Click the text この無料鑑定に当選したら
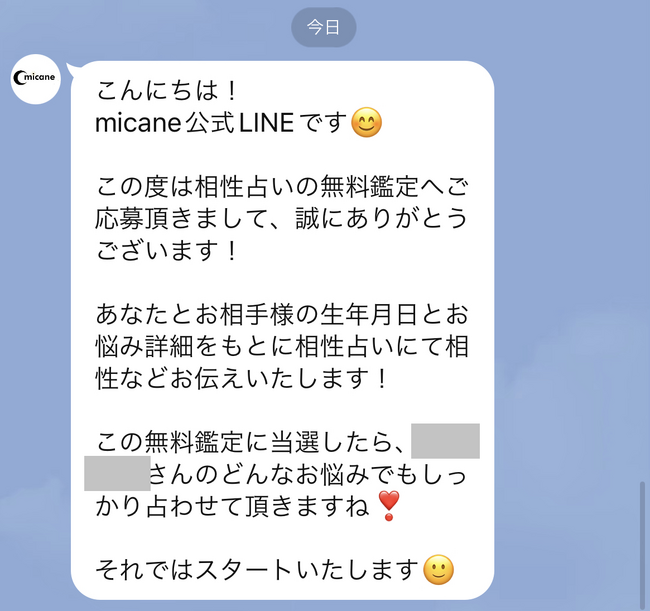Screen dimensions: 650x611 [251, 442]
